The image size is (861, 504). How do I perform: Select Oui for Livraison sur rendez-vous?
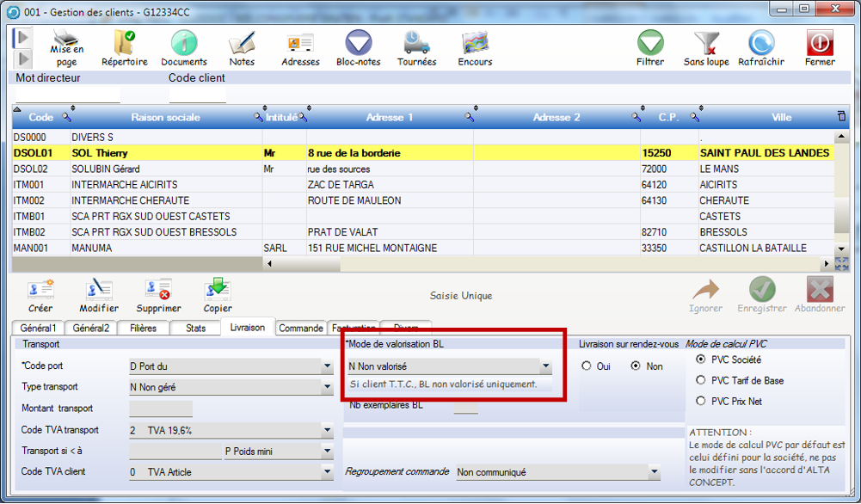pyautogui.click(x=587, y=366)
